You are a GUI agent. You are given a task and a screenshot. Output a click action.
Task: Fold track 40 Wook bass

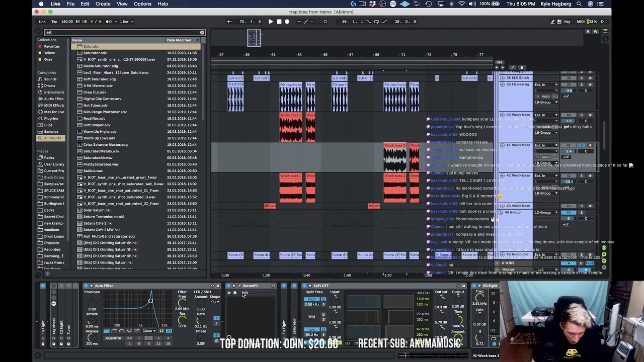click(x=502, y=115)
